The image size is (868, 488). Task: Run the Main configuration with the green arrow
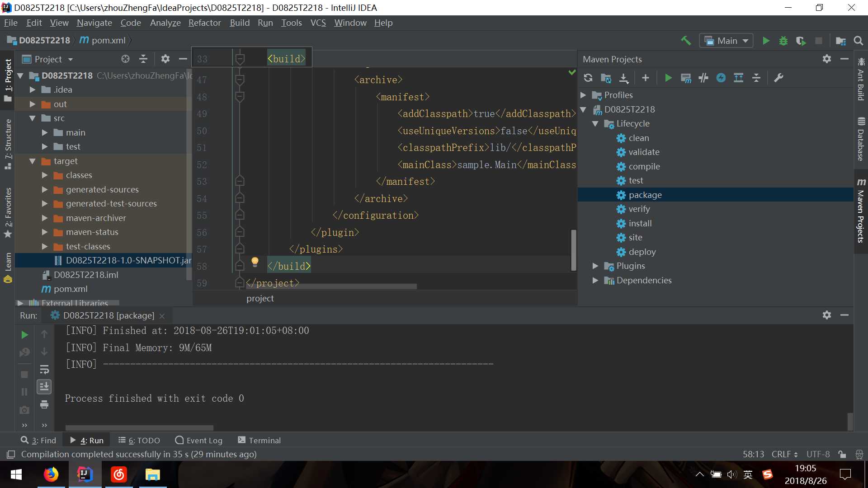pos(766,41)
